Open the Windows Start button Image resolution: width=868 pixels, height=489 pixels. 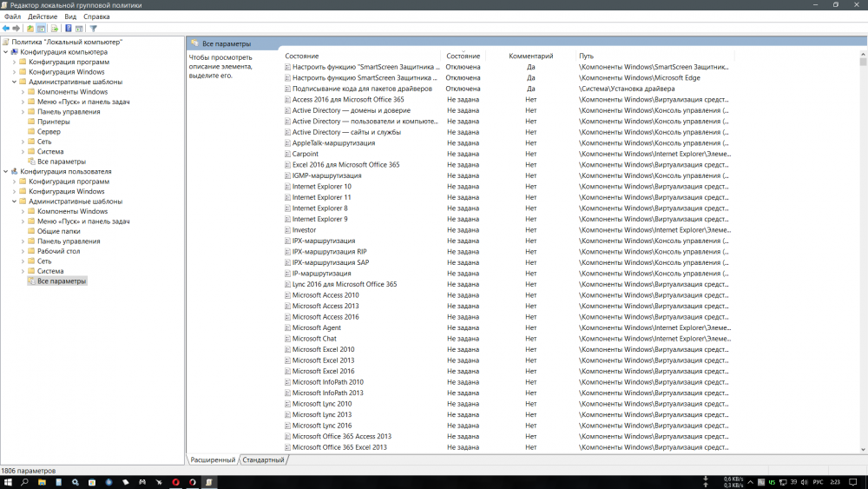click(x=8, y=482)
